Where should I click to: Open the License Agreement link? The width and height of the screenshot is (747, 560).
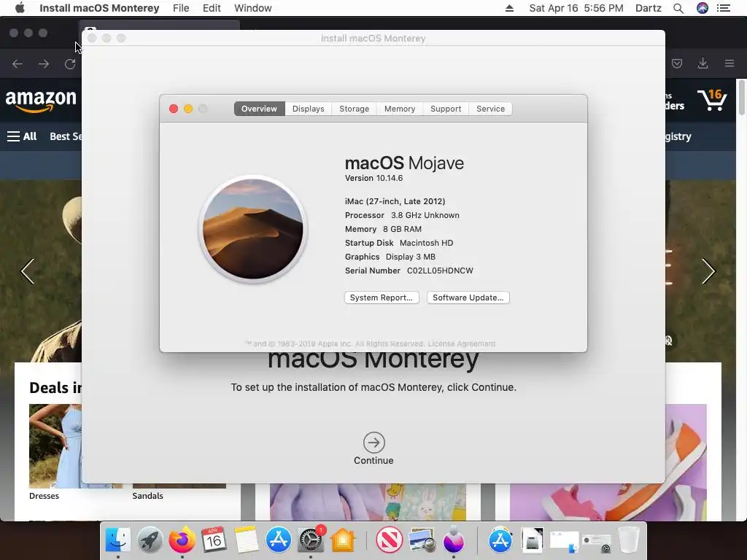(x=462, y=344)
